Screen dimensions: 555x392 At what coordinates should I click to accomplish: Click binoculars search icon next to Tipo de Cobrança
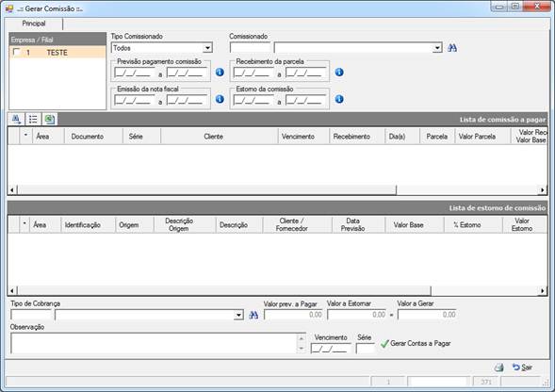coord(253,315)
